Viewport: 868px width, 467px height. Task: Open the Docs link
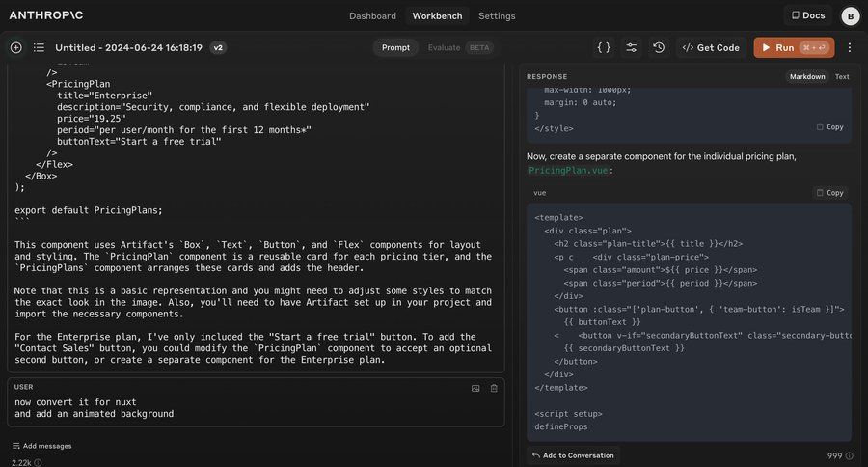coord(808,15)
